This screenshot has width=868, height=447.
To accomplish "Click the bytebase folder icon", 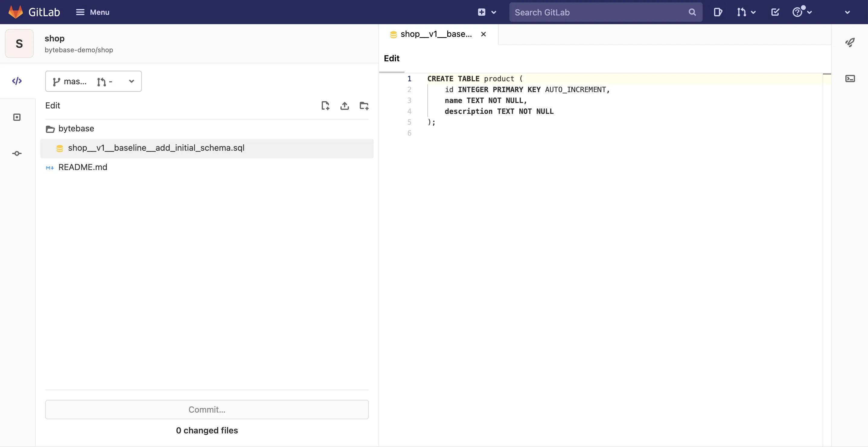I will 50,129.
